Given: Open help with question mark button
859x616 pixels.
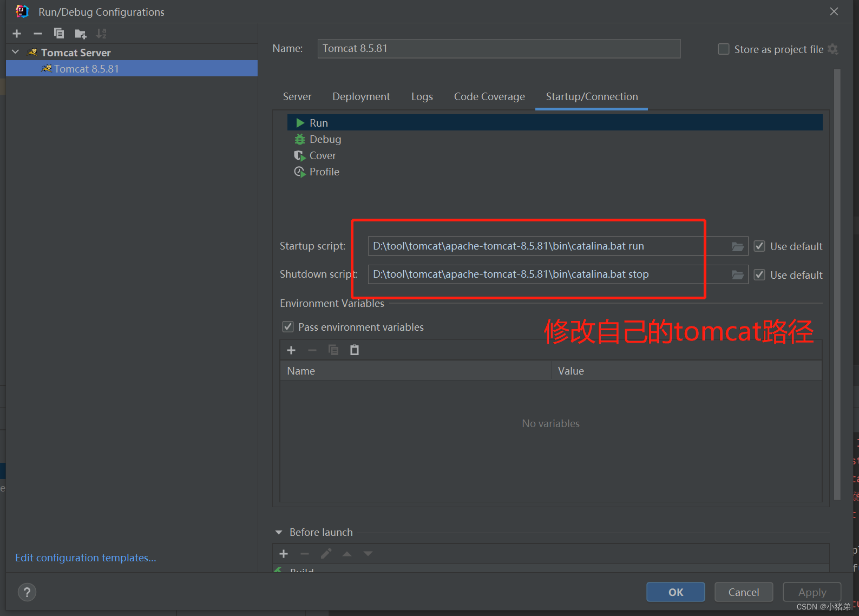Looking at the screenshot, I should point(27,592).
